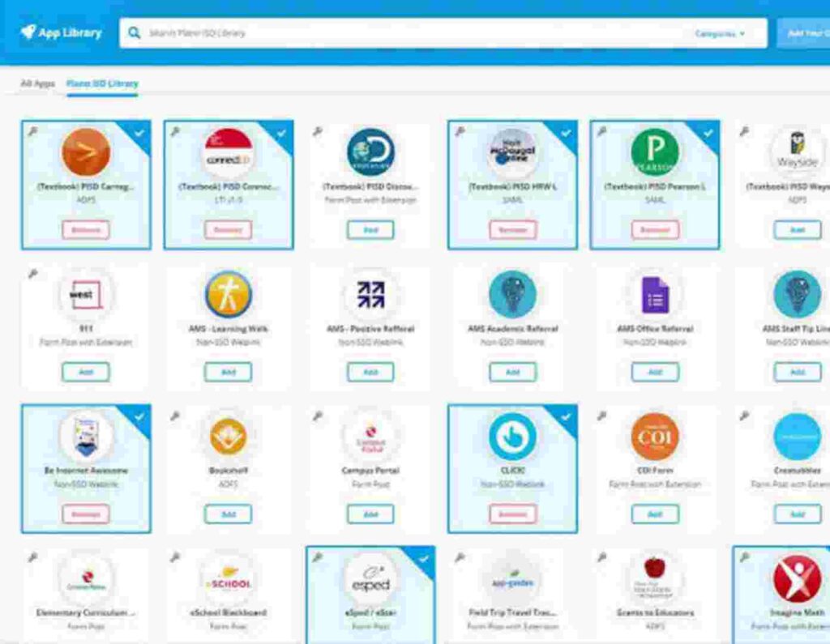Click the Discovery Education app icon
Image resolution: width=830 pixels, height=644 pixels.
[370, 151]
